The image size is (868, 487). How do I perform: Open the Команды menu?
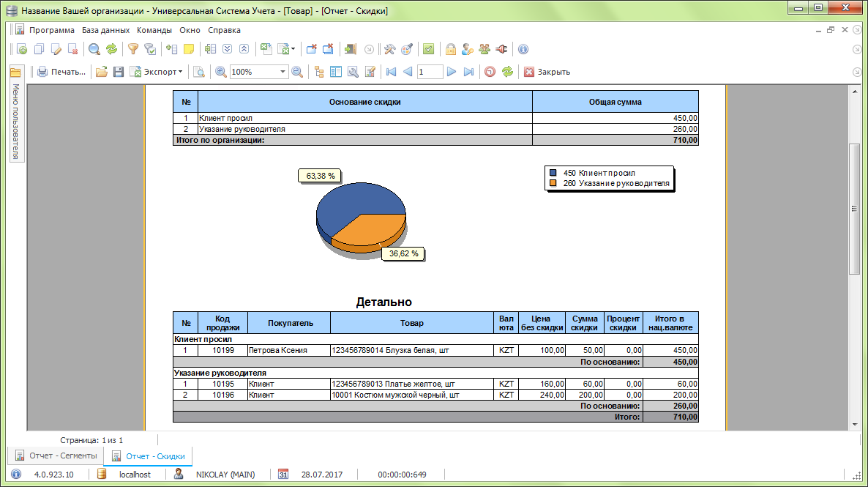click(154, 31)
